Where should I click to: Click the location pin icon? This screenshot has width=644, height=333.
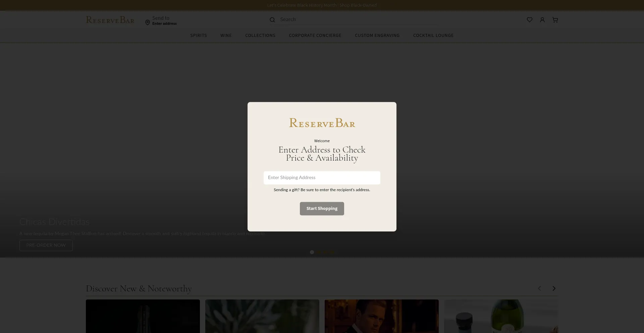click(x=148, y=22)
